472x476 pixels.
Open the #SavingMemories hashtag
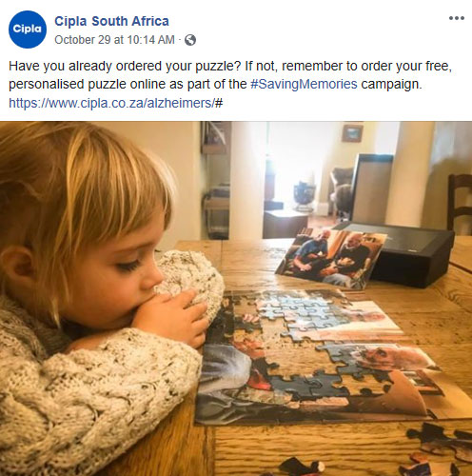click(304, 84)
